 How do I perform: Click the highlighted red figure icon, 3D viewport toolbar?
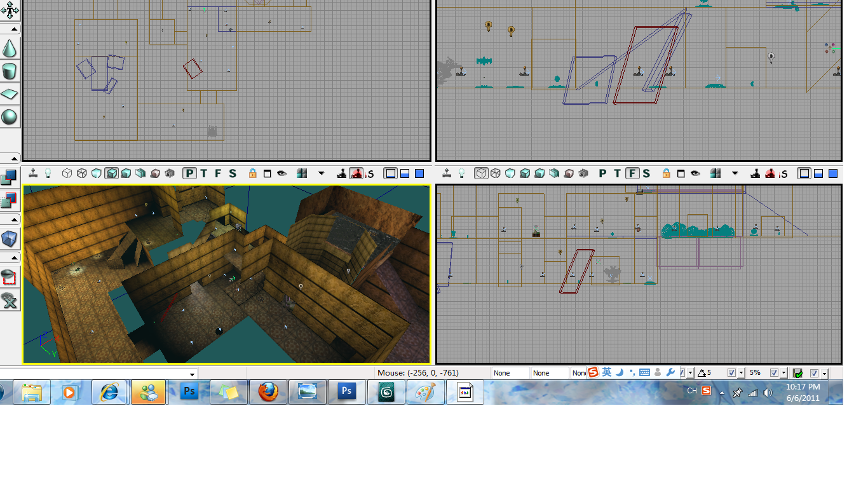356,173
